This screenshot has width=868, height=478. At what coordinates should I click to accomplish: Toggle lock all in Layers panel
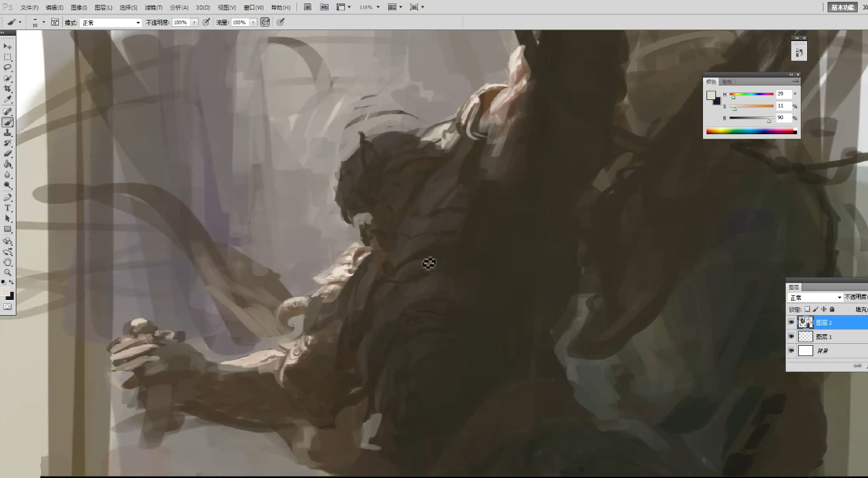(x=832, y=310)
